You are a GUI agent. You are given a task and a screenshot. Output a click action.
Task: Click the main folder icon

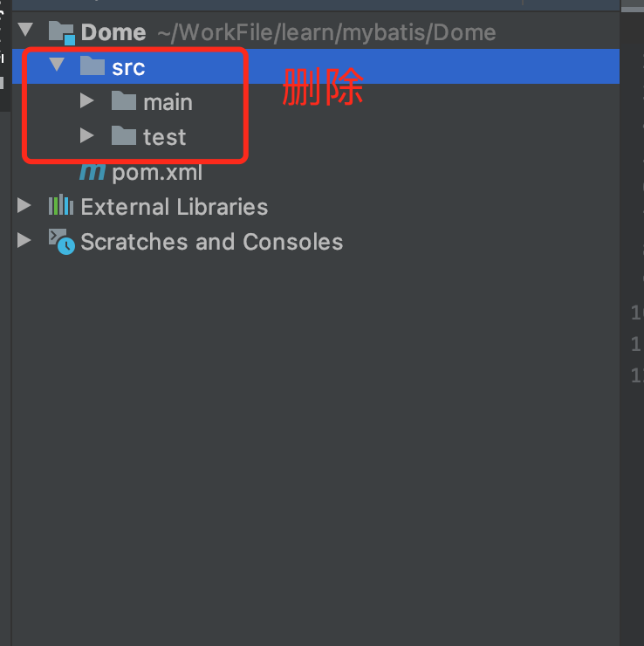click(124, 101)
